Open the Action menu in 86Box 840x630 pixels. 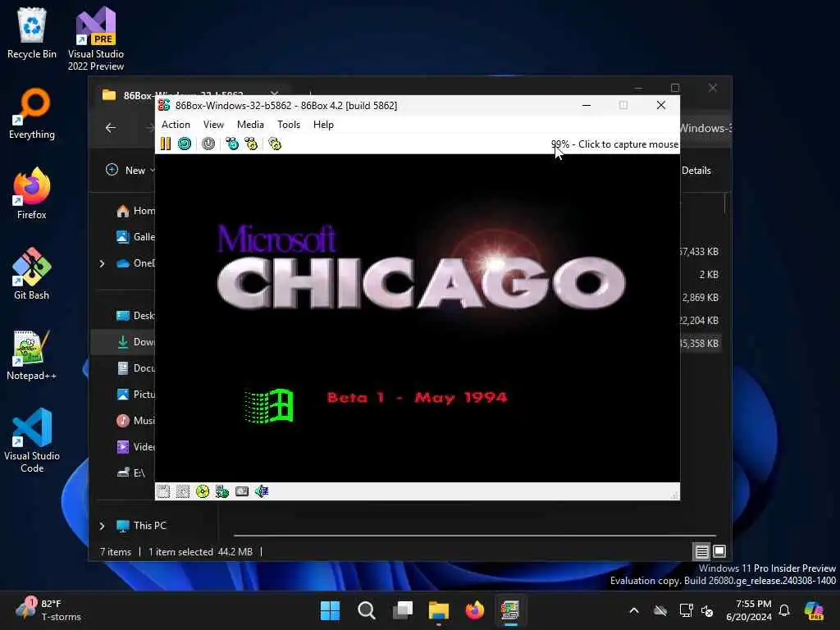(x=176, y=125)
